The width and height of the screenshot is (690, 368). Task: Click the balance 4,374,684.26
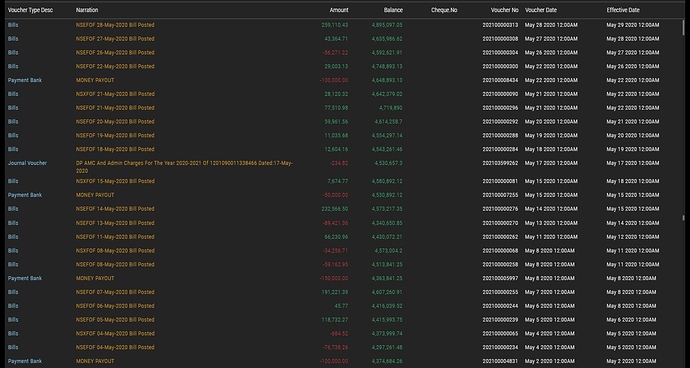click(387, 361)
